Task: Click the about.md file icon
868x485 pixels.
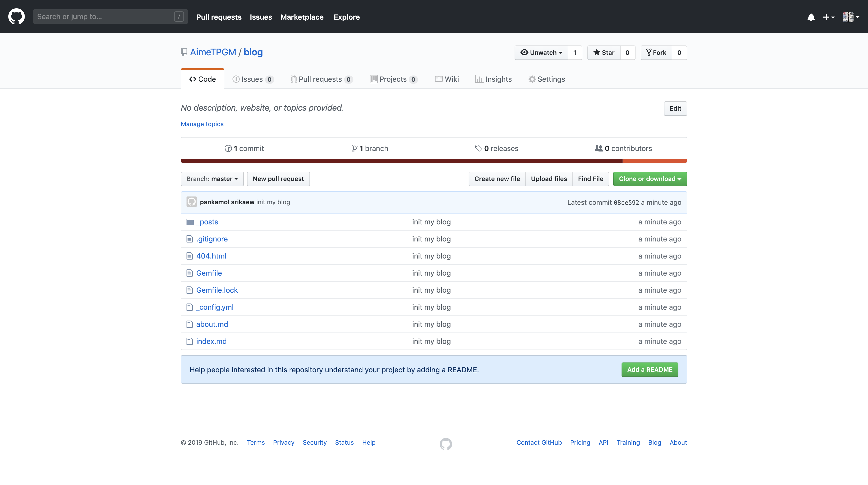Action: click(190, 324)
